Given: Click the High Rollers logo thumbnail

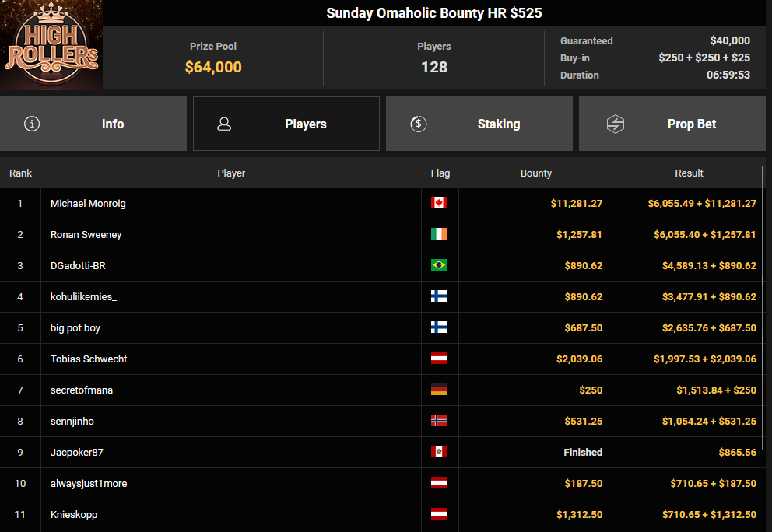Looking at the screenshot, I should coord(51,45).
